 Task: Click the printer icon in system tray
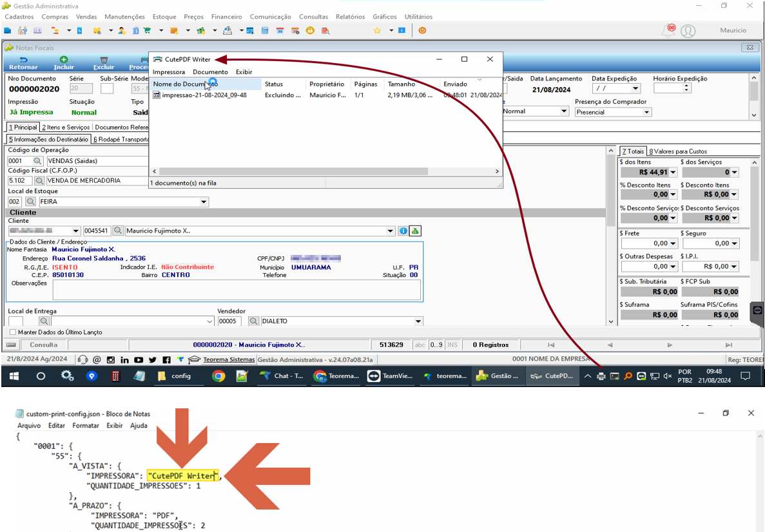tap(601, 376)
